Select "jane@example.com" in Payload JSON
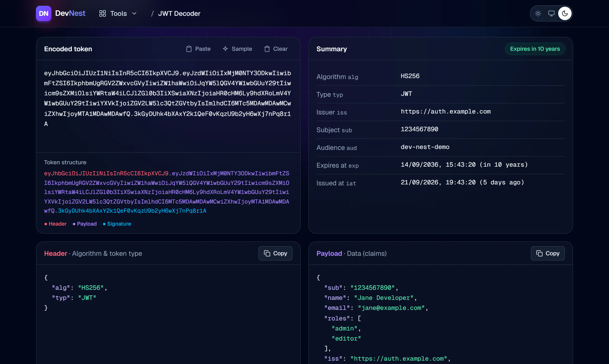The width and height of the screenshot is (609, 364). 391,308
